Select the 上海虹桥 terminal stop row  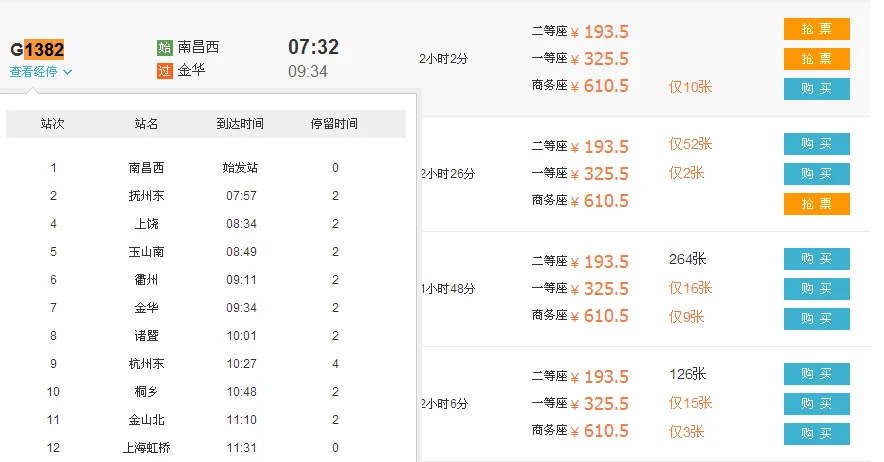(x=146, y=448)
